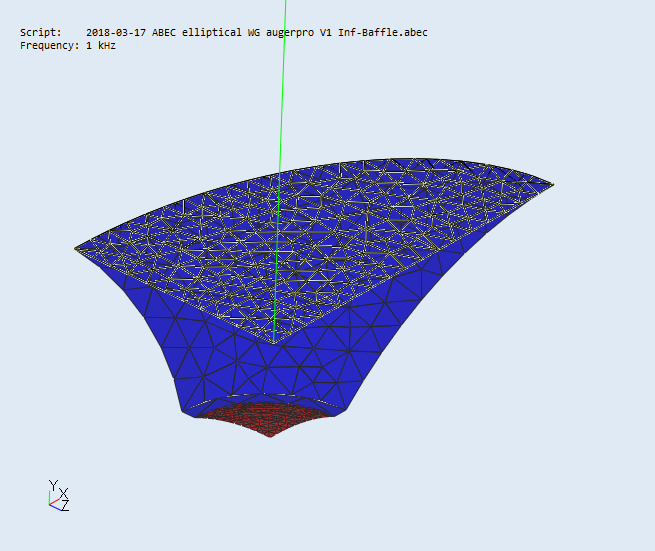Click the 'Frequency: 1 kHz' label
The height and width of the screenshot is (551, 655).
[x=68, y=46]
